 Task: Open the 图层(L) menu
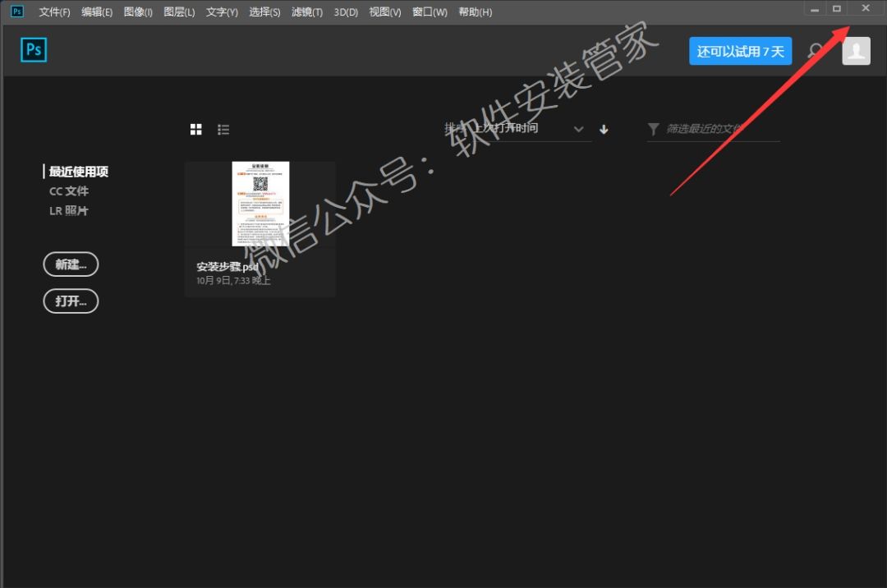[179, 12]
